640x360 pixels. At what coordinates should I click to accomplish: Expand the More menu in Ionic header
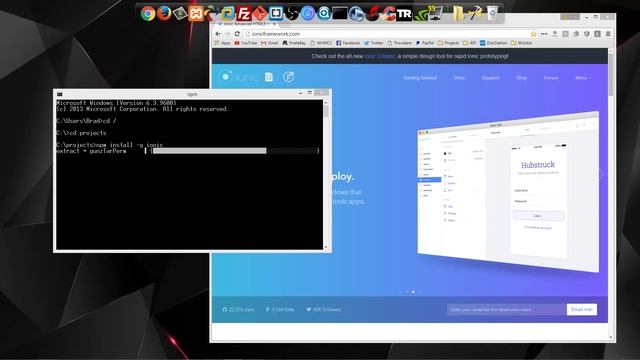pos(583,78)
